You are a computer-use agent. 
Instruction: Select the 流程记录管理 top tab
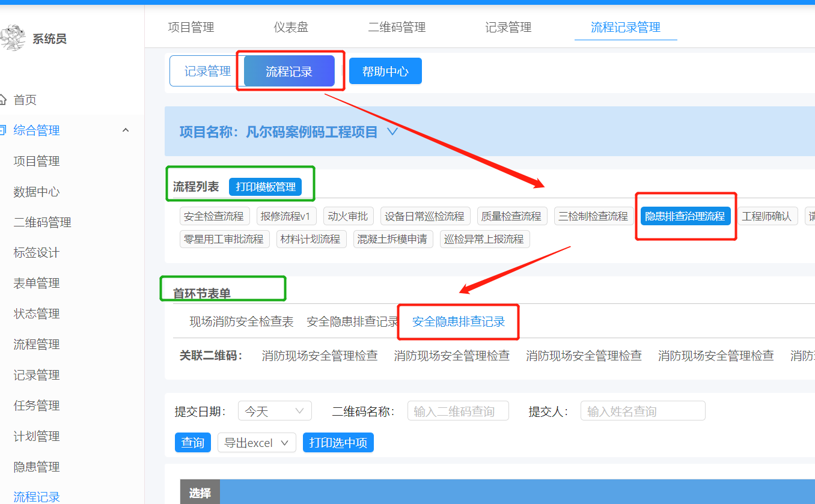click(x=626, y=27)
